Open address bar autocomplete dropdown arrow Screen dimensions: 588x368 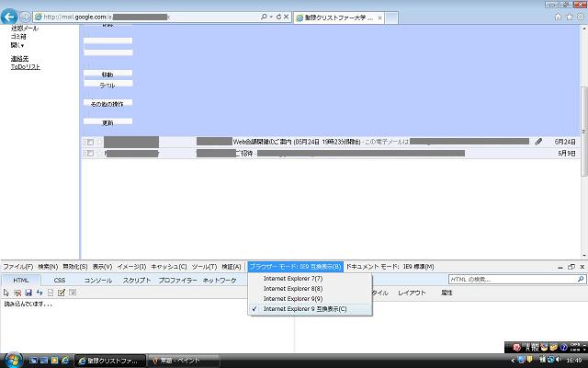[271, 17]
